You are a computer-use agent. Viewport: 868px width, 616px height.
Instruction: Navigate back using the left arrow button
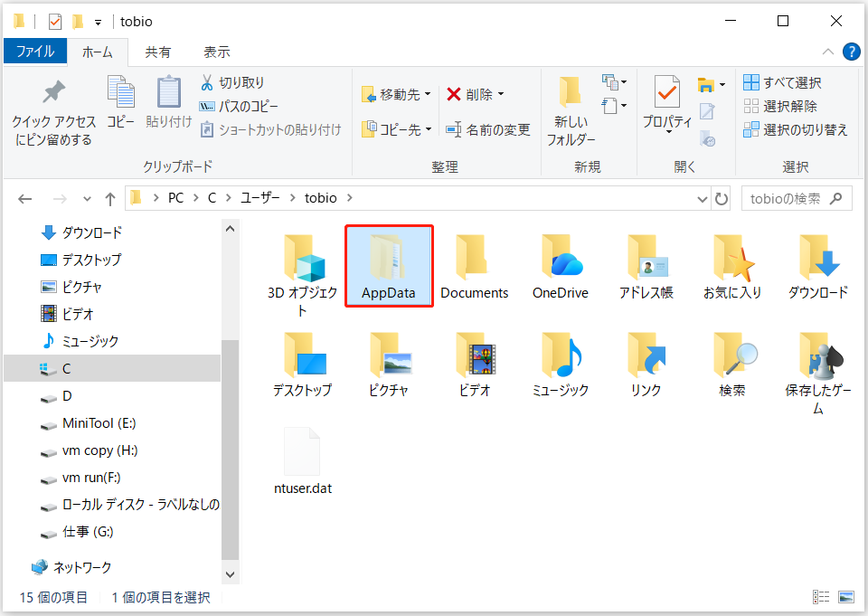24,198
